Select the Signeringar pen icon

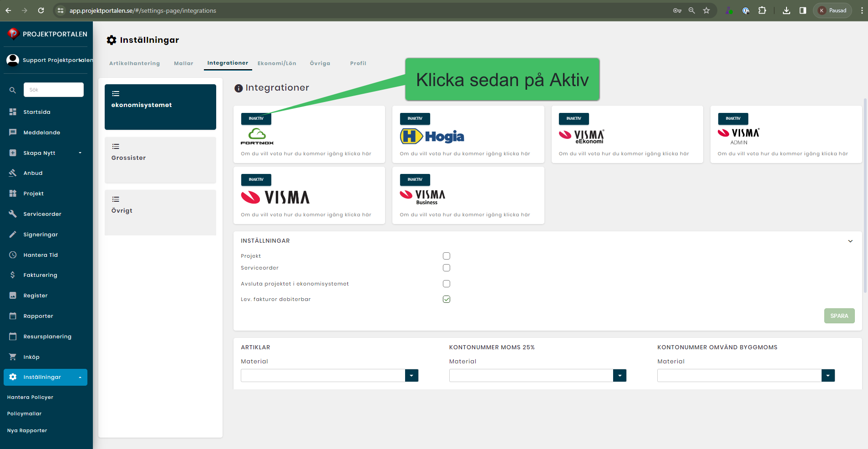pos(13,235)
